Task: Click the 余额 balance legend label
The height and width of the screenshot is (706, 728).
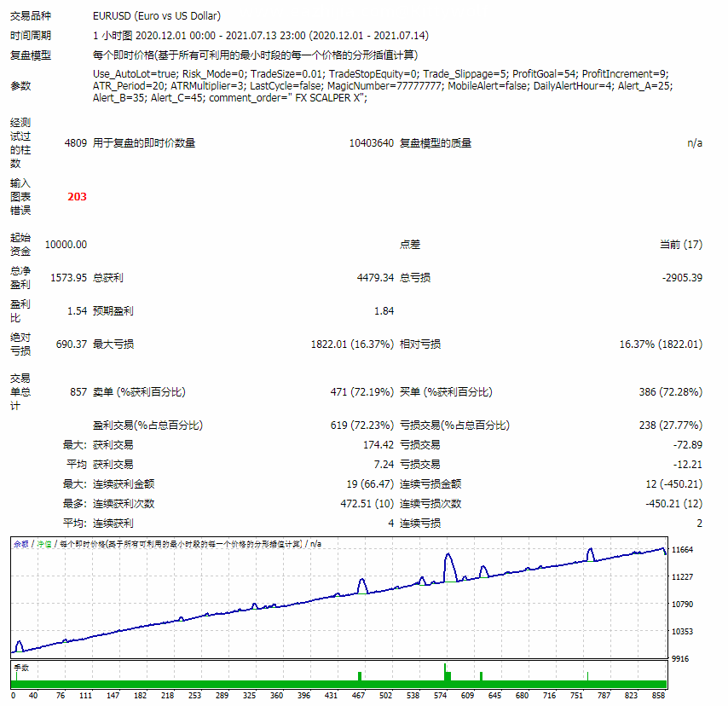Action: pos(20,543)
